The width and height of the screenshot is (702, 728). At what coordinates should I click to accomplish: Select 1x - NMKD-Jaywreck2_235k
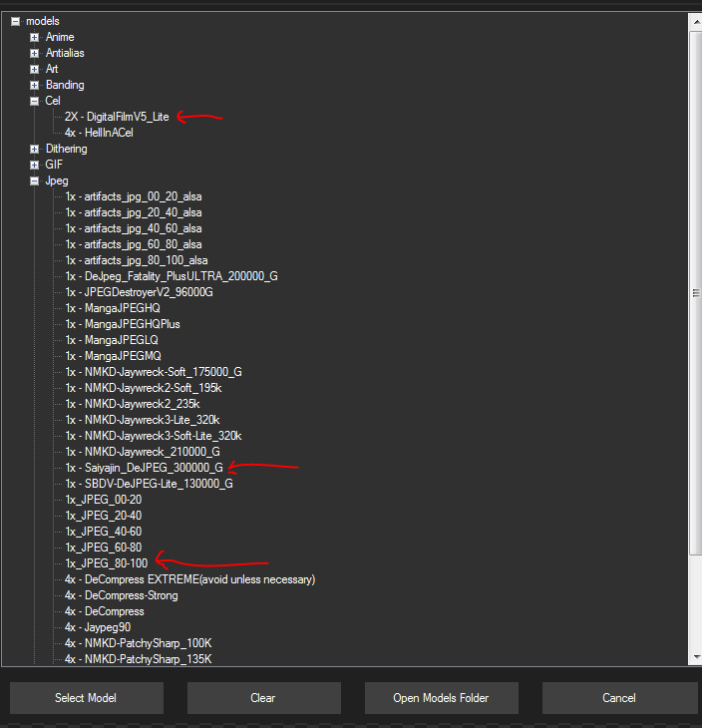(x=133, y=404)
